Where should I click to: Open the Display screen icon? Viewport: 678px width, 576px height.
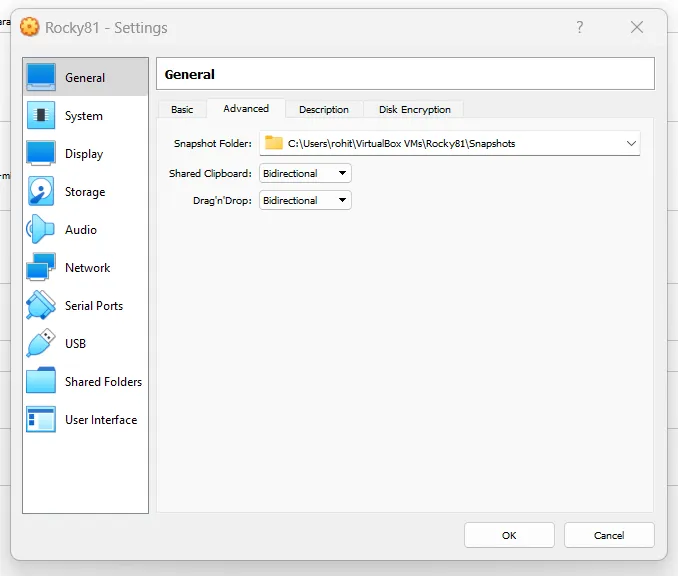pyautogui.click(x=41, y=154)
